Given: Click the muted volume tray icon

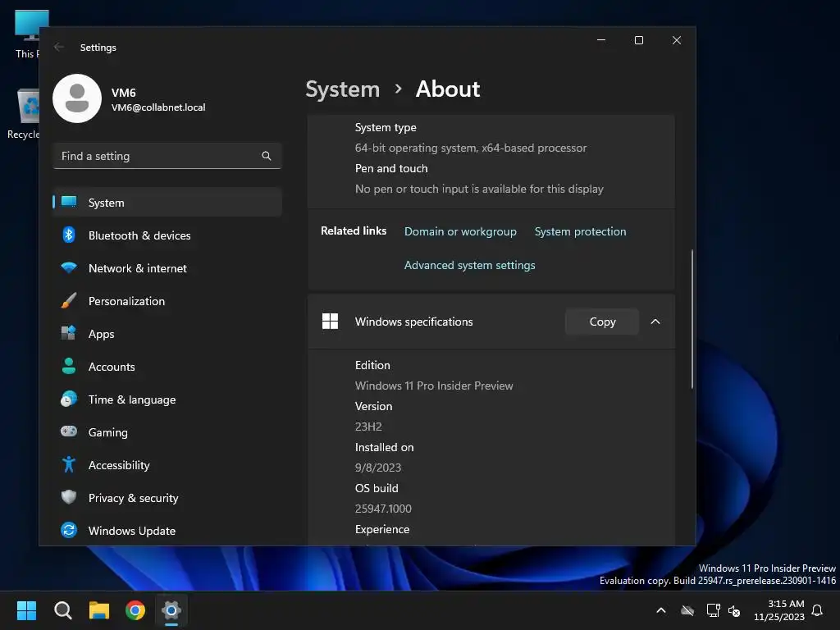Looking at the screenshot, I should pyautogui.click(x=734, y=610).
